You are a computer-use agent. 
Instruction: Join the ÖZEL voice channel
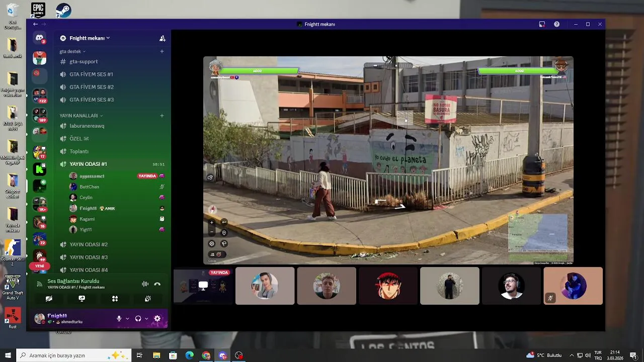click(x=112, y=138)
